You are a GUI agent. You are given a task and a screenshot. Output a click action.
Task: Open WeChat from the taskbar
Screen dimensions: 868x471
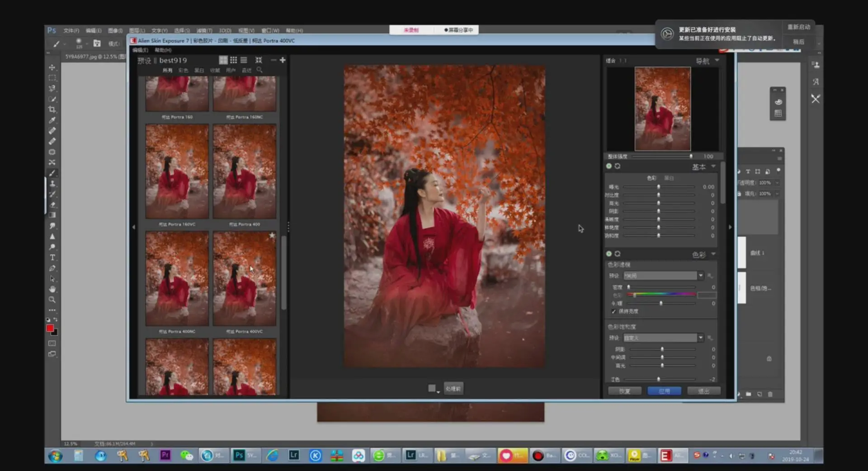coord(187,455)
